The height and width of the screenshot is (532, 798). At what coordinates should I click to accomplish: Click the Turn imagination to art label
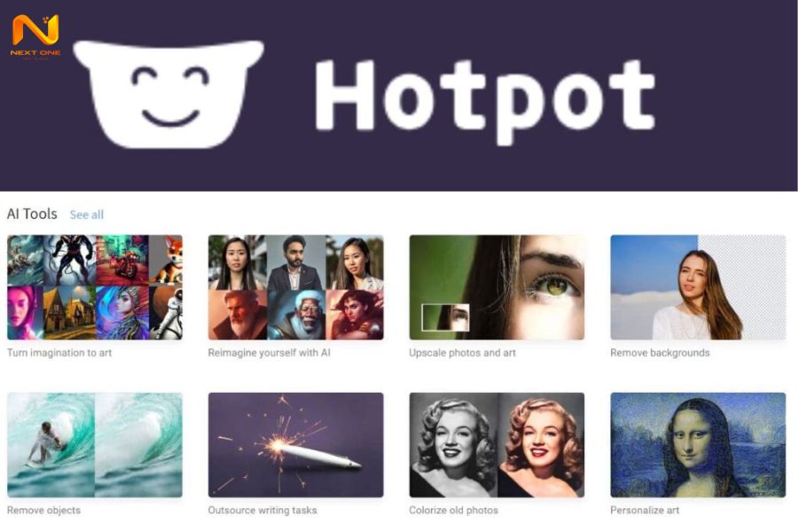pos(59,353)
